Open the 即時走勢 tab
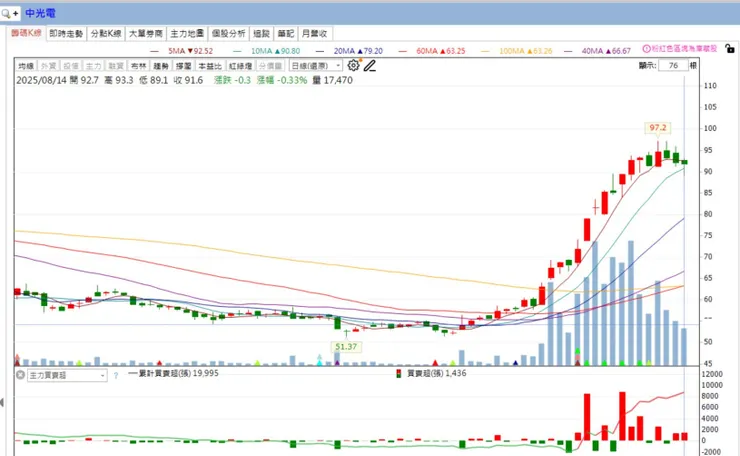 click(x=66, y=34)
